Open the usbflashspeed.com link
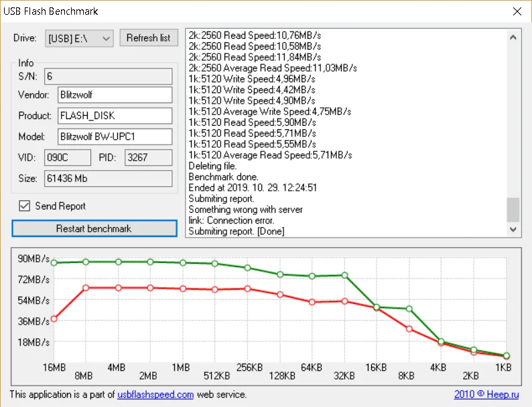The width and height of the screenshot is (532, 407). (155, 395)
